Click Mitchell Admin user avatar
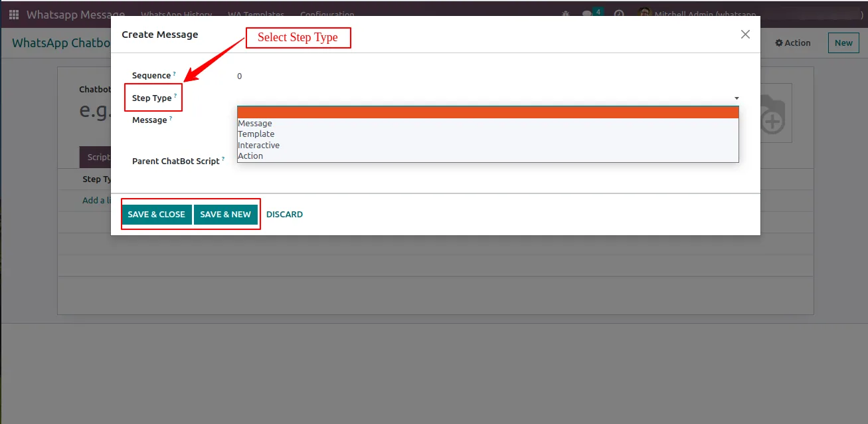Image resolution: width=868 pixels, height=424 pixels. point(644,14)
